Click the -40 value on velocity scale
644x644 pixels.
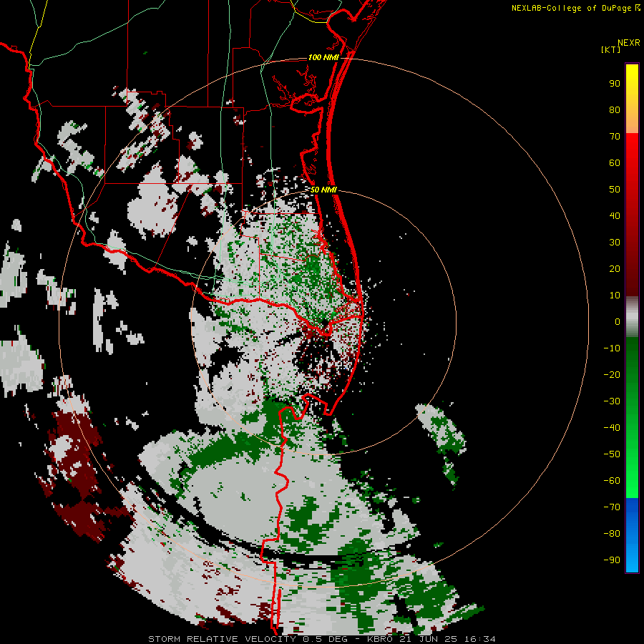point(612,428)
